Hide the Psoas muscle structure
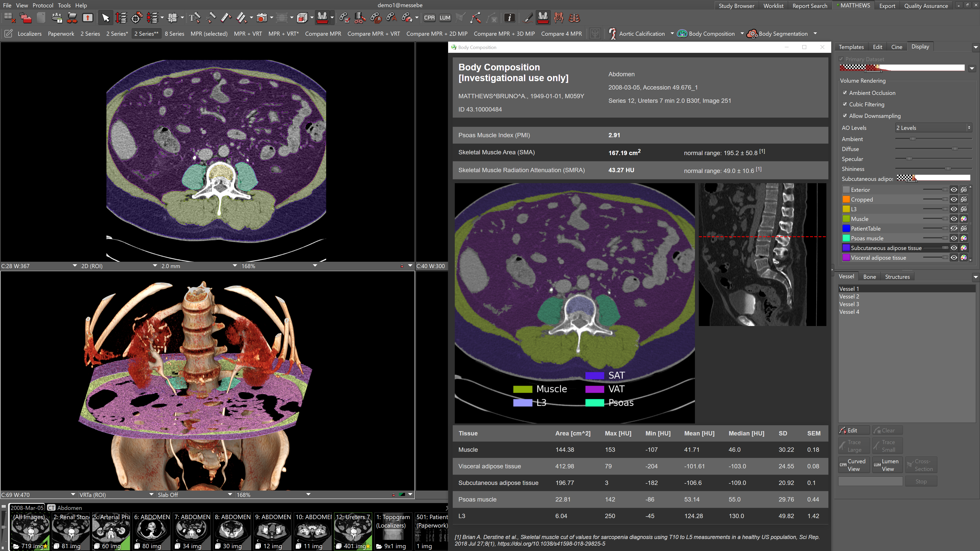 click(x=954, y=238)
